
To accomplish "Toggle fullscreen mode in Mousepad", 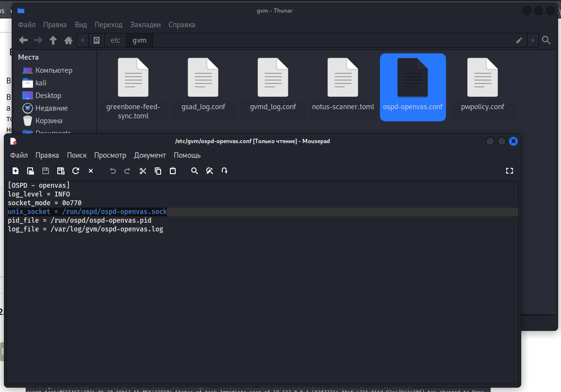I will coord(509,171).
